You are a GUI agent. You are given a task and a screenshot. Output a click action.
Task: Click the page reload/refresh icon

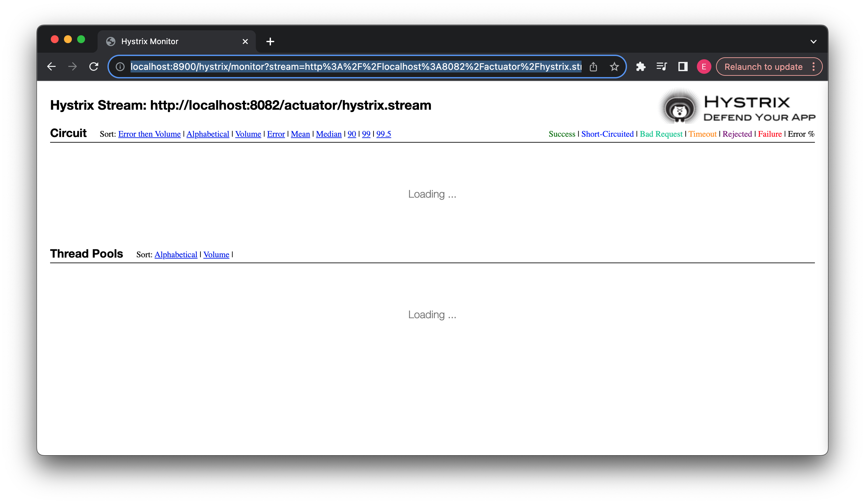click(94, 66)
